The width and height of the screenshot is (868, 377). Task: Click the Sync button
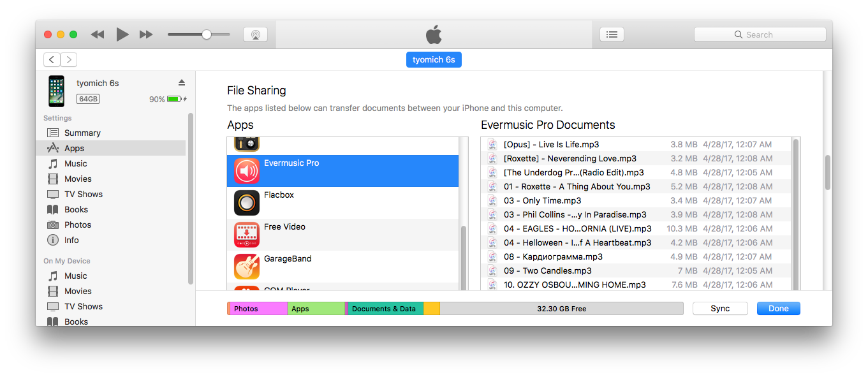click(720, 308)
